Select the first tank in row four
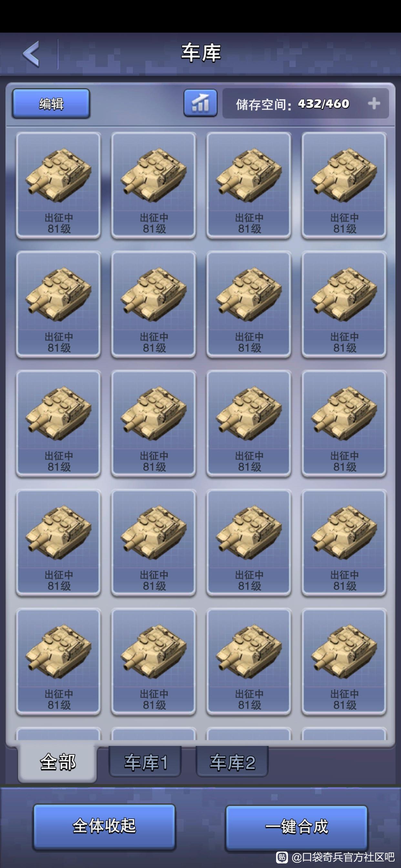The image size is (401, 868). coord(58,542)
